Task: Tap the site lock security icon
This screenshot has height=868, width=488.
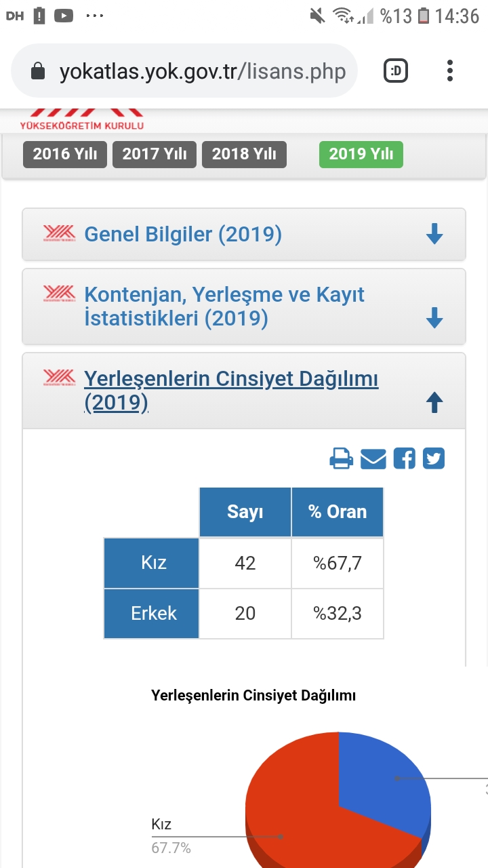Action: click(38, 71)
